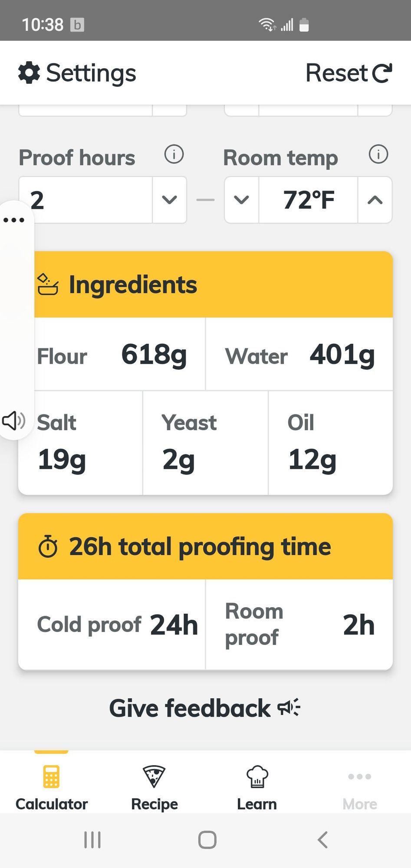Expand the Proof hours dropdown
Image resolution: width=411 pixels, height=868 pixels.
pos(169,200)
